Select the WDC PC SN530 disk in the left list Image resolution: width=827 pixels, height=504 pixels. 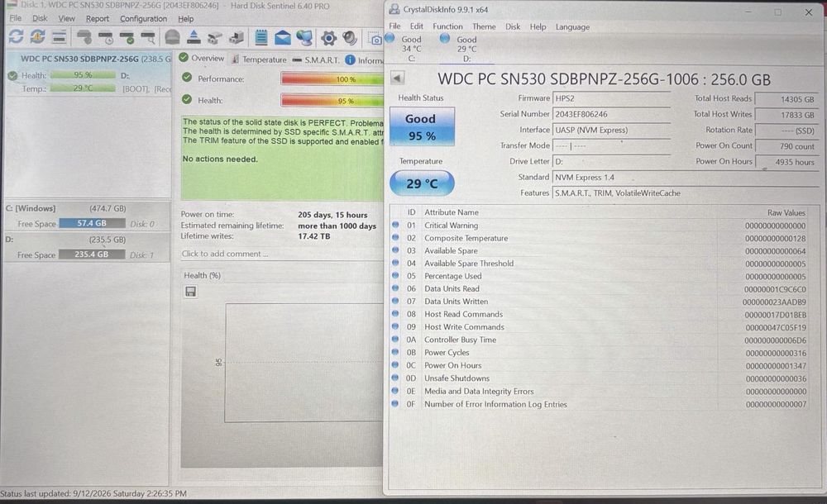(x=88, y=74)
